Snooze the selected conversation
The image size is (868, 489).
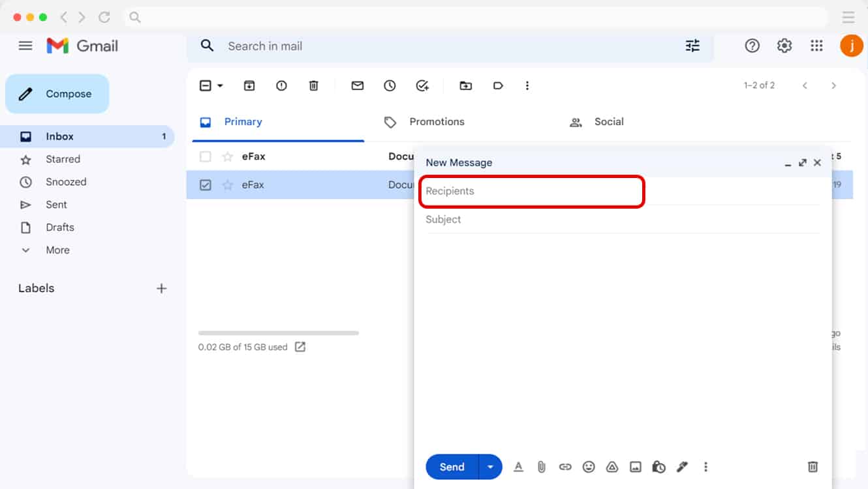click(x=390, y=85)
